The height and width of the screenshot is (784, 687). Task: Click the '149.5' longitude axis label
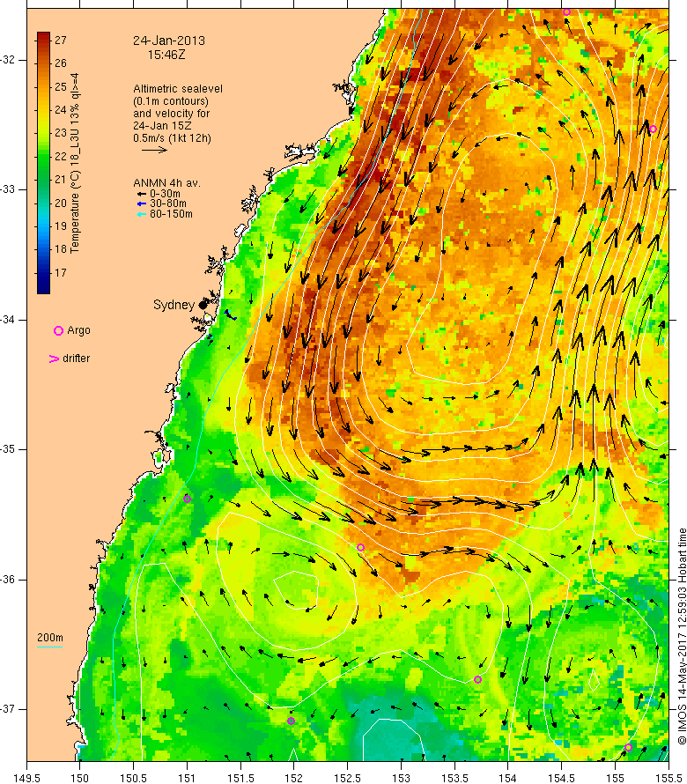(x=26, y=778)
